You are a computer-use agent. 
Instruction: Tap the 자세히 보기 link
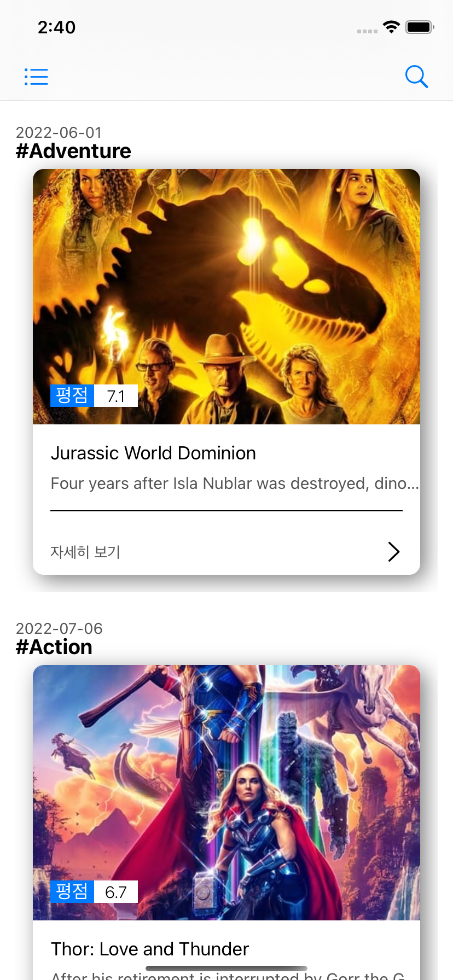85,552
